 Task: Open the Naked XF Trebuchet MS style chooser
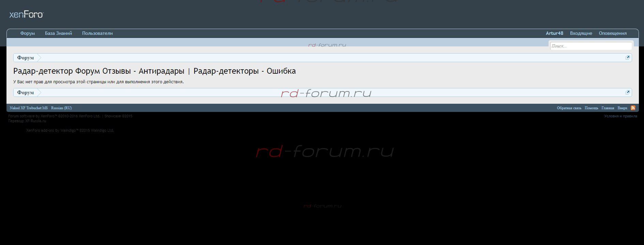tap(29, 108)
